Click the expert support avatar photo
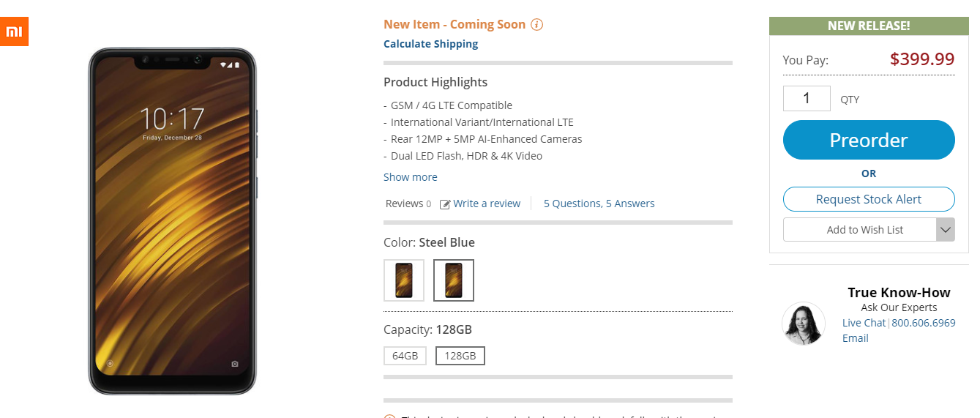Screen dimensions: 980x418 pyautogui.click(x=804, y=324)
